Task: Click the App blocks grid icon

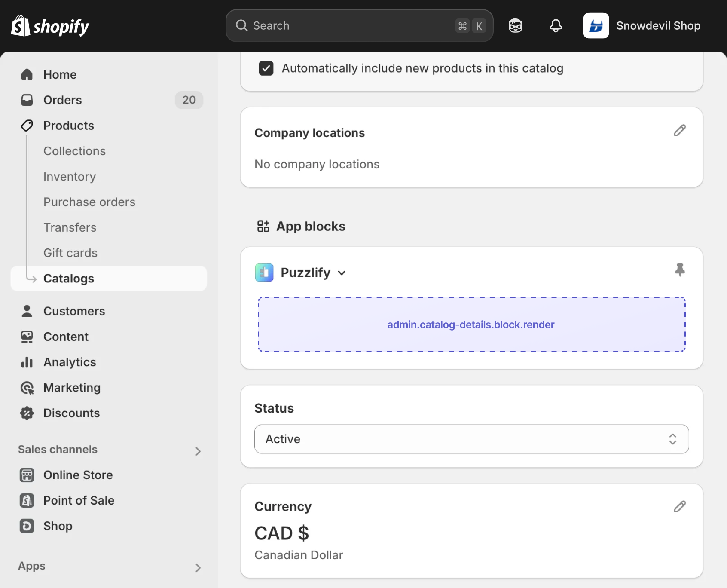Action: pyautogui.click(x=263, y=226)
